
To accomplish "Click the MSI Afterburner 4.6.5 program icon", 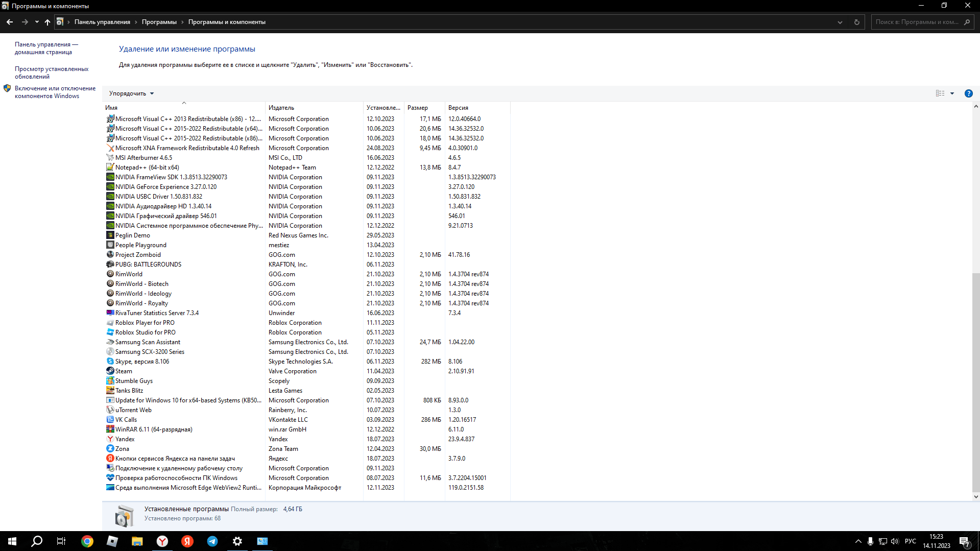I will click(110, 158).
